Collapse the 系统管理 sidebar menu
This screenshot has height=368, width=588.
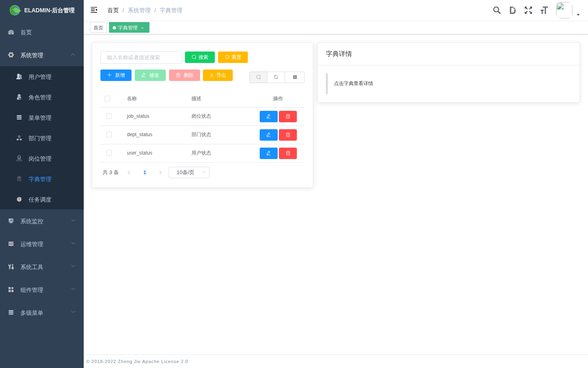click(x=42, y=55)
